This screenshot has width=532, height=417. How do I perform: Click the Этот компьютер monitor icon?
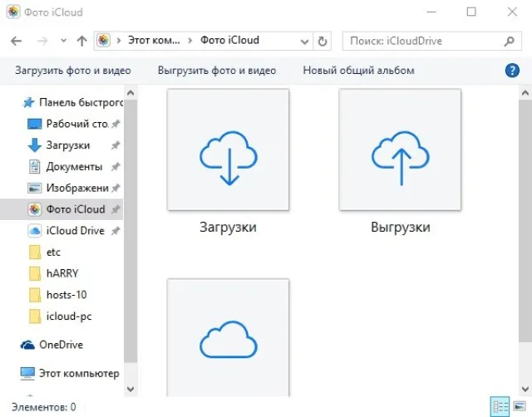(x=27, y=374)
